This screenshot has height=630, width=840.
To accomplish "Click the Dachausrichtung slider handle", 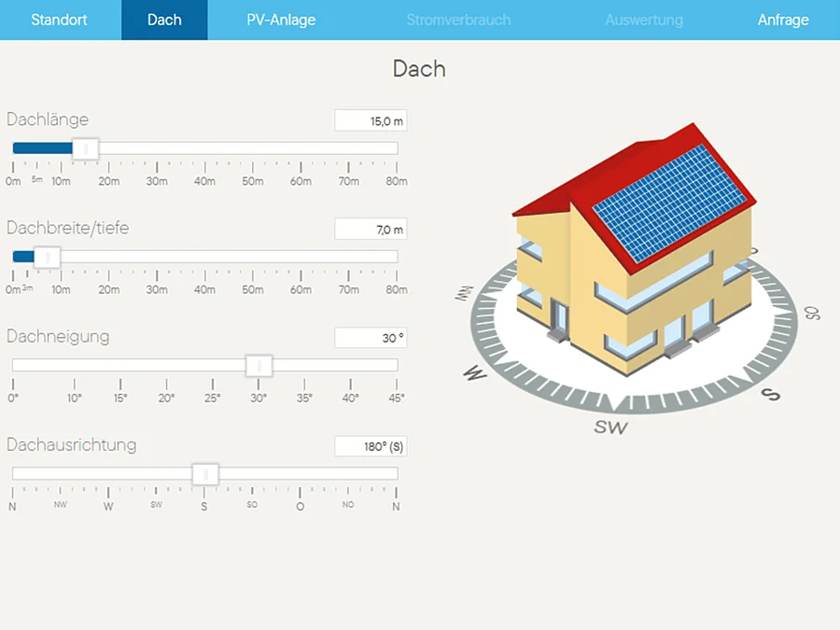I will 205,474.
